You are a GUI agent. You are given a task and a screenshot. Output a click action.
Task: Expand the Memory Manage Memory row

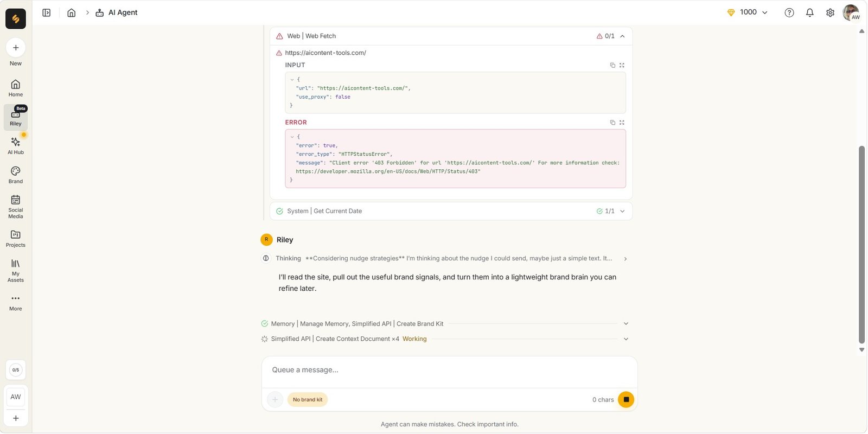pos(445,324)
